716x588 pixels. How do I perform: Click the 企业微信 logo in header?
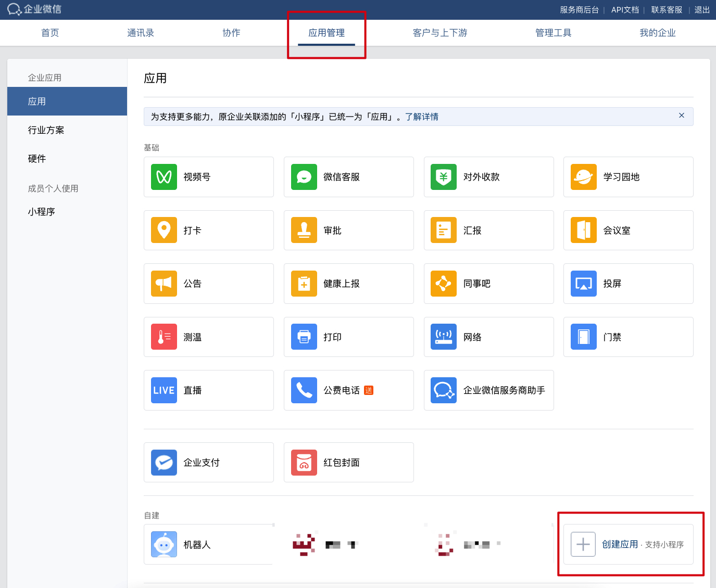[x=34, y=9]
